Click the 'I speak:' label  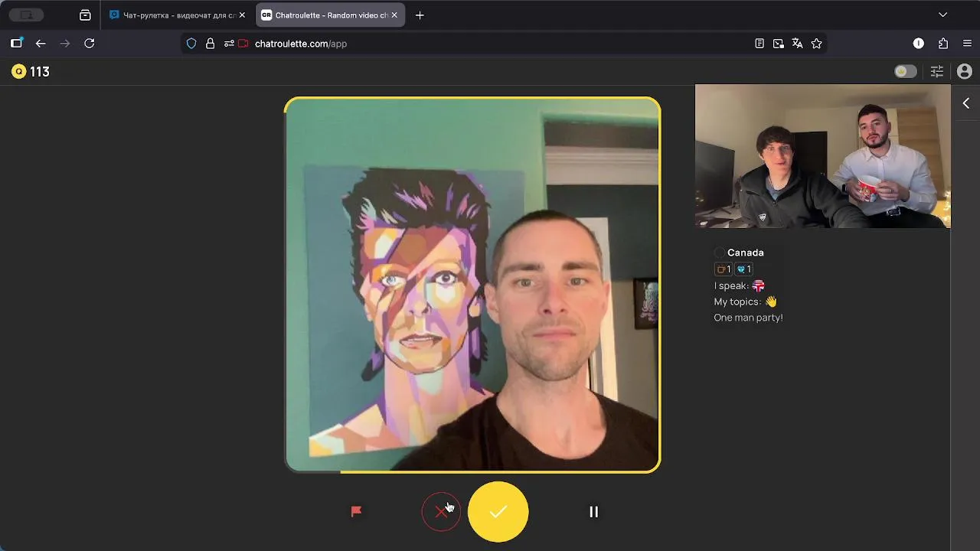(731, 285)
